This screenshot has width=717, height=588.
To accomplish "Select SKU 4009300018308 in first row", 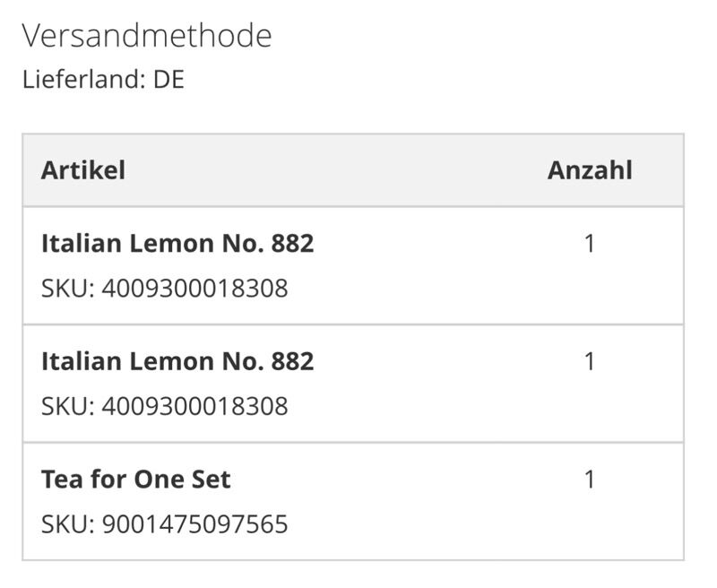I will [165, 288].
